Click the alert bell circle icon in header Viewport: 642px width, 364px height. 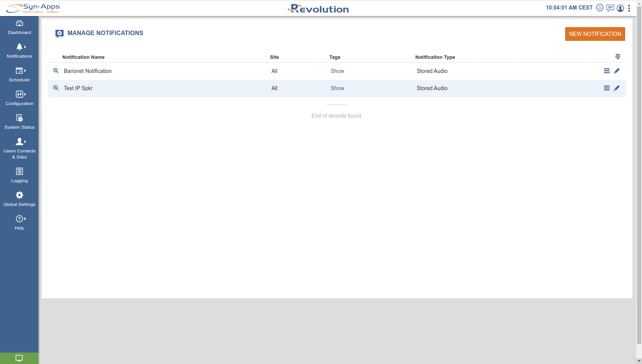pos(600,8)
